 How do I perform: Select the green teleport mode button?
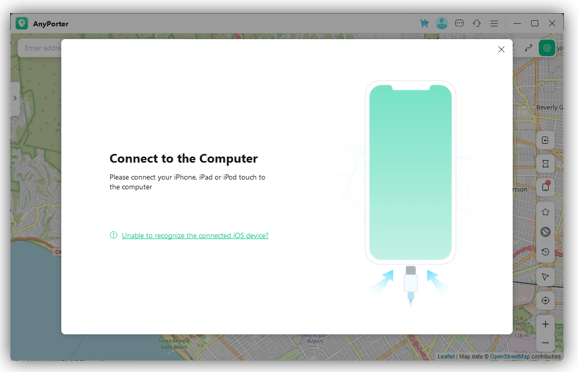(547, 48)
